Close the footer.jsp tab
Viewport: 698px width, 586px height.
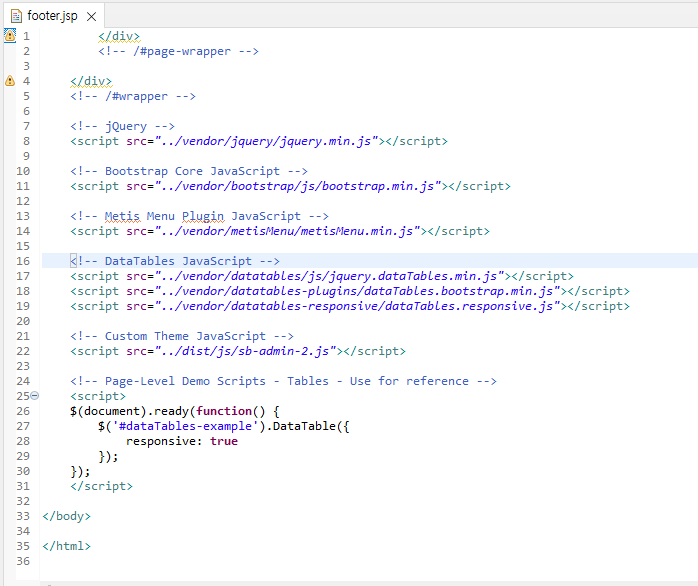(x=91, y=16)
